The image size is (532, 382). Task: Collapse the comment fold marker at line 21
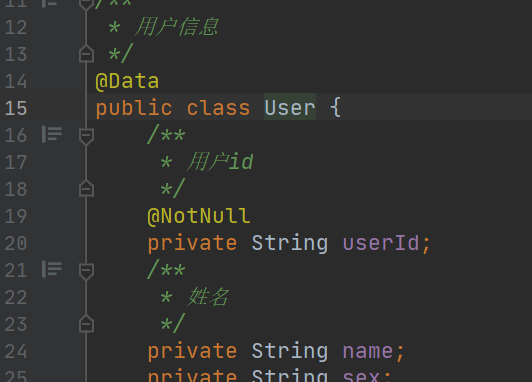click(86, 271)
